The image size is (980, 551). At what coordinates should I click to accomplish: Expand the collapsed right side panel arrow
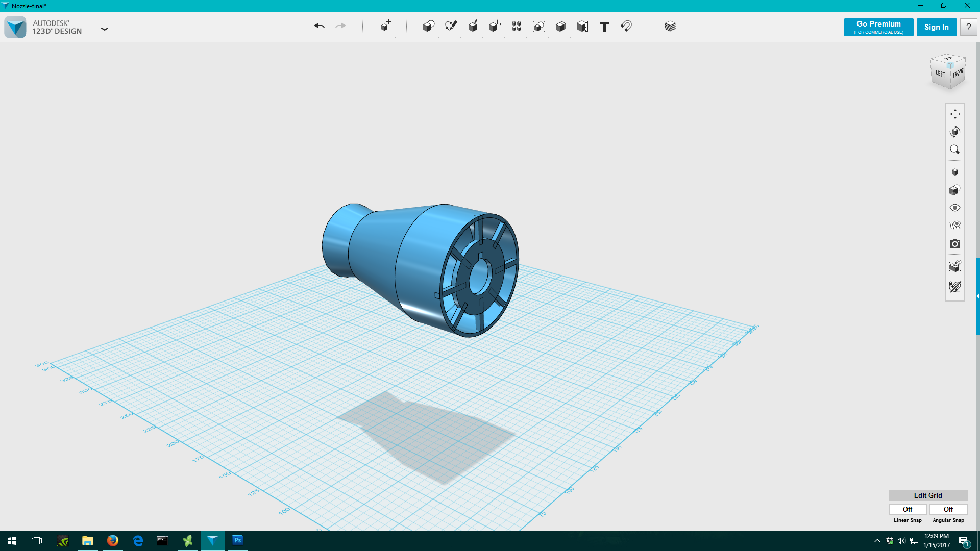[x=977, y=296]
